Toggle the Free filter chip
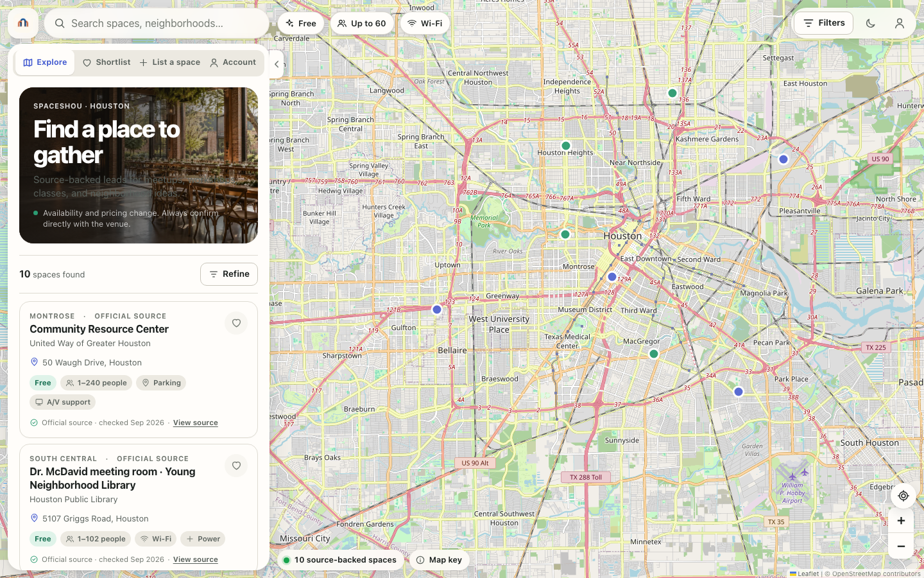 (300, 23)
